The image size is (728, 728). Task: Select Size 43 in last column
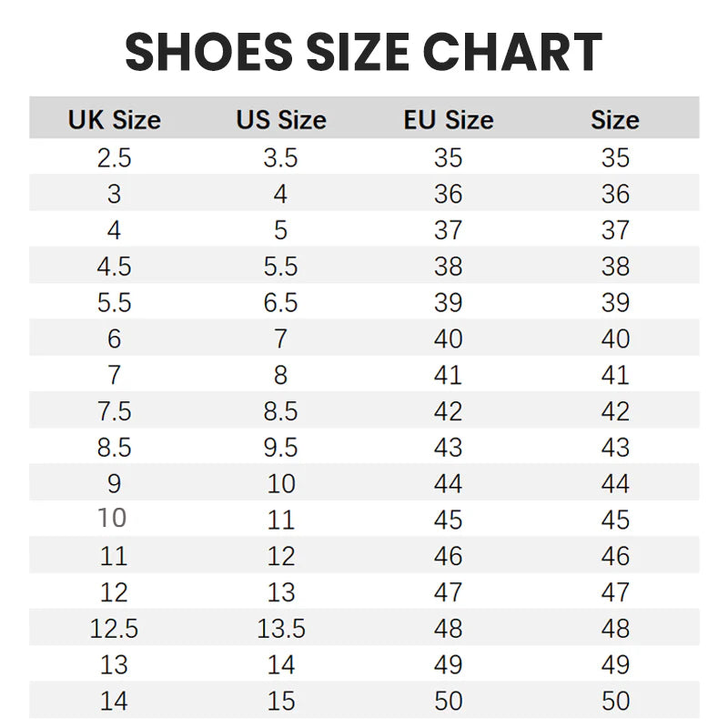click(615, 448)
